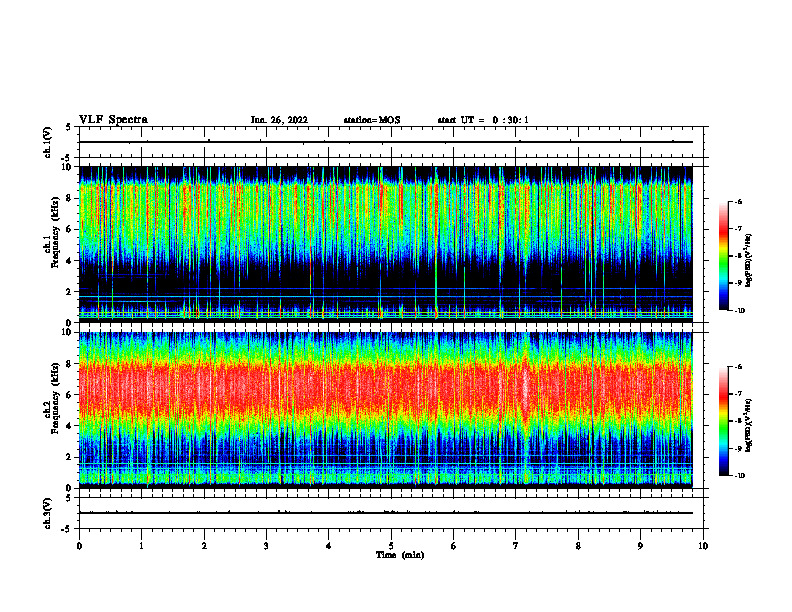Click the "1" tick on the time axis
This screenshot has height=612, width=792.
point(141,546)
